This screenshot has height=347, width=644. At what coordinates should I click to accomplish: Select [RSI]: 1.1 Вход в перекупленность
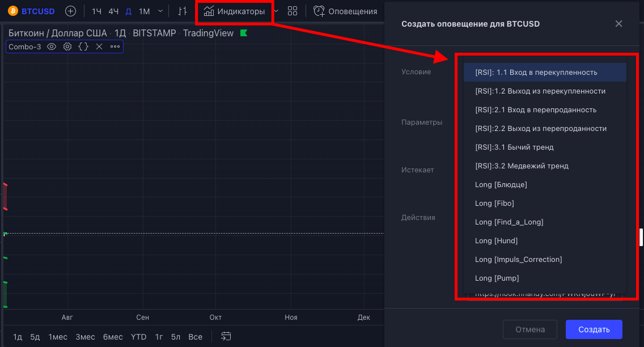(x=545, y=72)
